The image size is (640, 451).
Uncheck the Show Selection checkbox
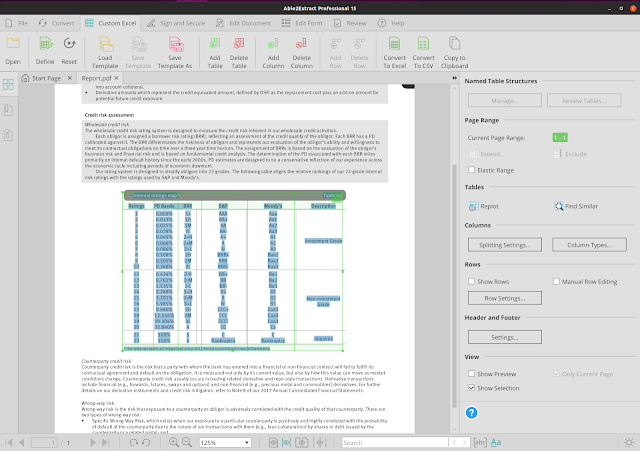click(x=471, y=387)
